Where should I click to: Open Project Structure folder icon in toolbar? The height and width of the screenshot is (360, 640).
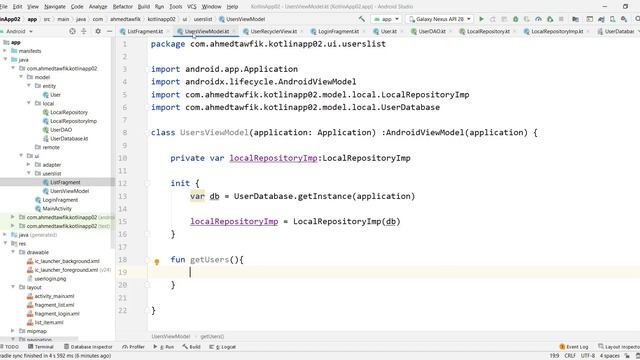click(576, 19)
